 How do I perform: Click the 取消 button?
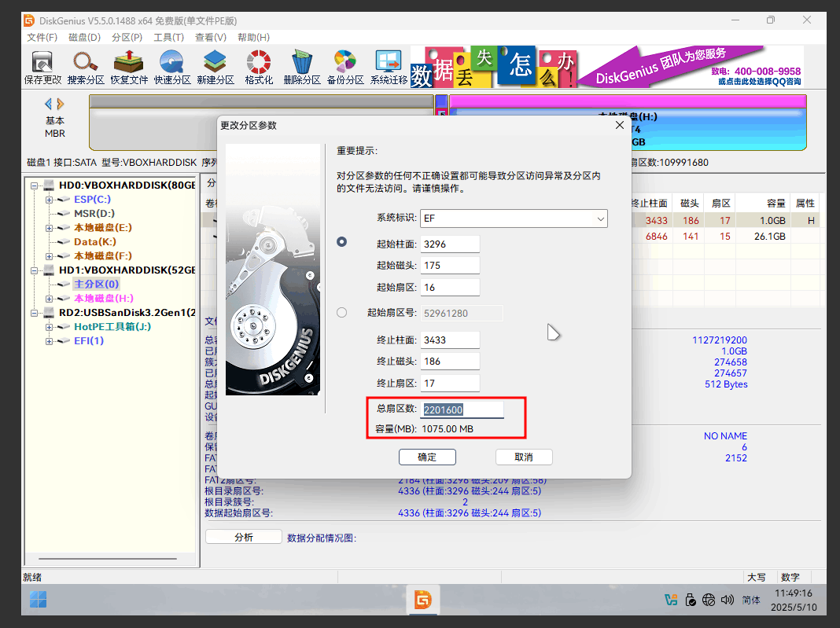pyautogui.click(x=523, y=457)
